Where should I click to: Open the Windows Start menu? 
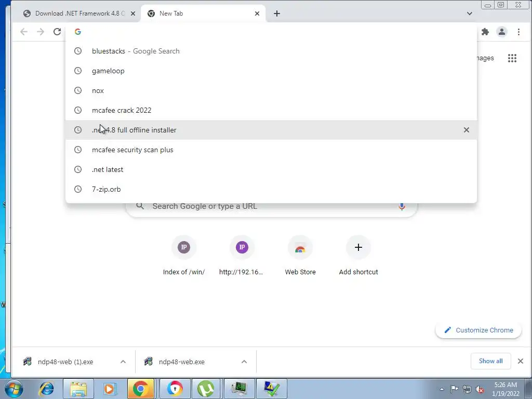(x=14, y=389)
